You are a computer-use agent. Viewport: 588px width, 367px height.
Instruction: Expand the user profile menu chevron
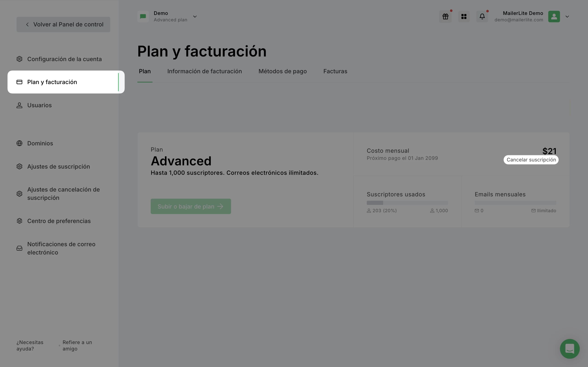[x=567, y=17]
